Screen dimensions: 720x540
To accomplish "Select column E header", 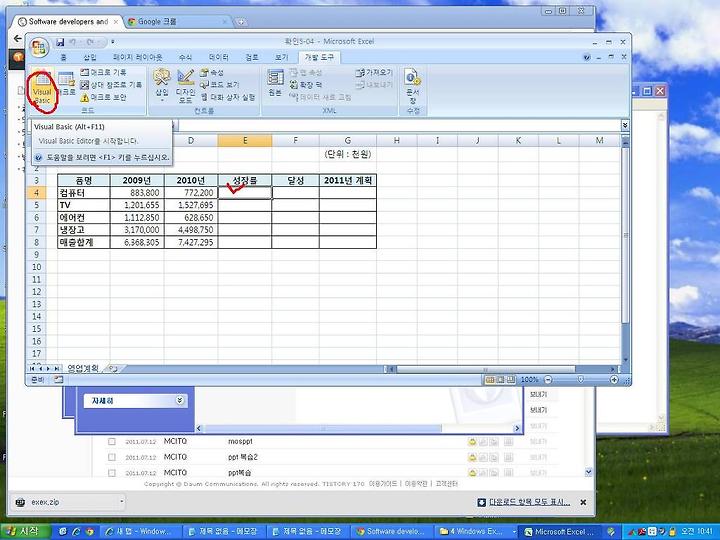I will point(245,141).
